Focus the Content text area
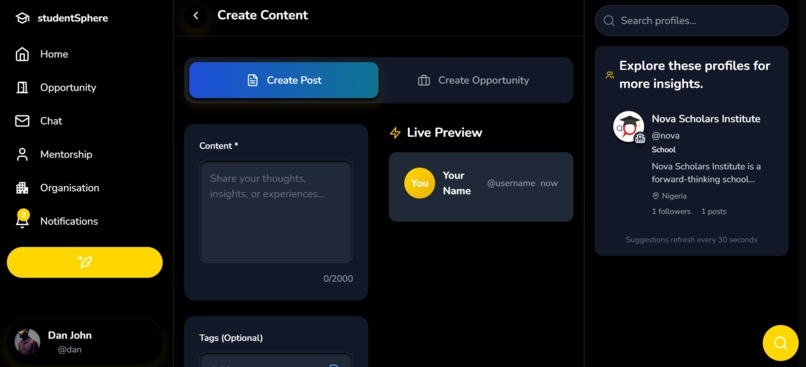Image resolution: width=806 pixels, height=367 pixels. pos(276,212)
